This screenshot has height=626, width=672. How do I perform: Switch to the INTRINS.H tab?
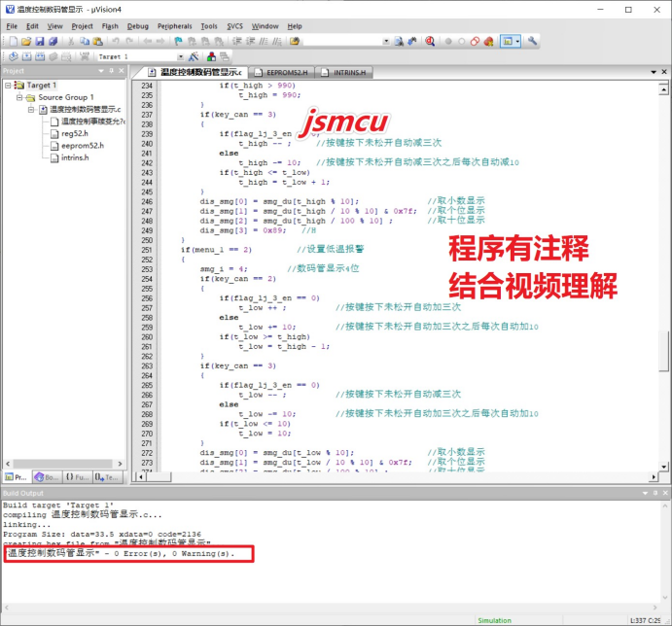pos(344,72)
